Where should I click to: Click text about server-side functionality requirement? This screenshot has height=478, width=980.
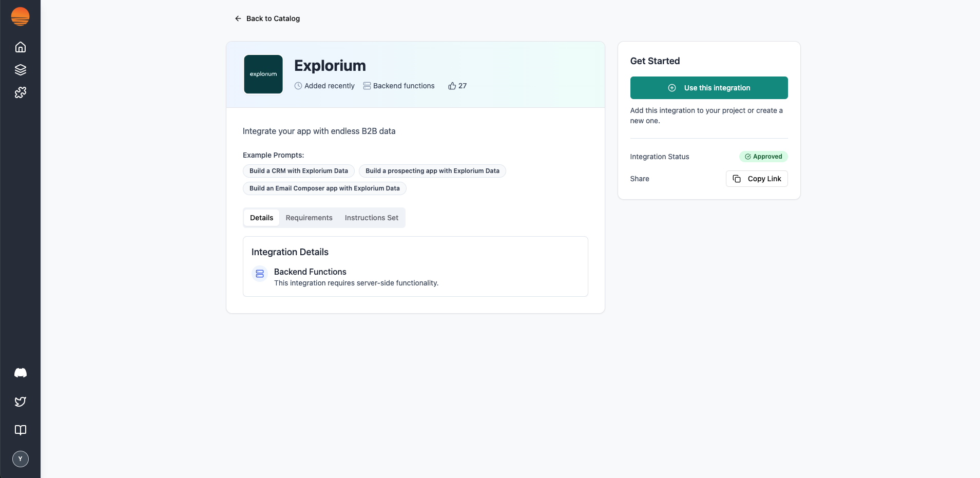point(356,283)
